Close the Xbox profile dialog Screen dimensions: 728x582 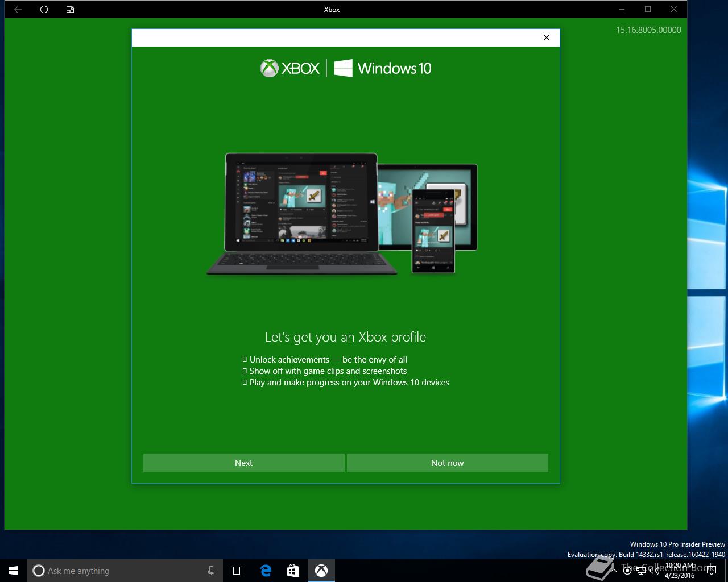click(547, 38)
